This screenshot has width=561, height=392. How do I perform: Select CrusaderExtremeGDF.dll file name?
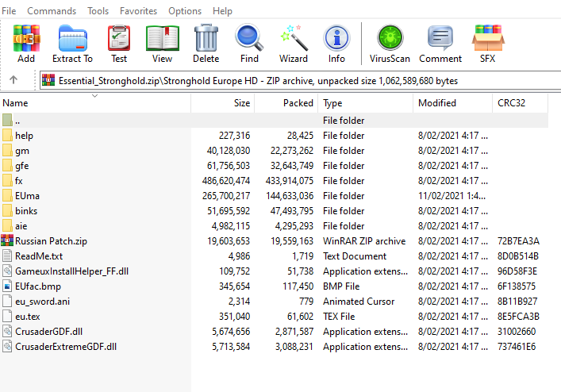coord(66,347)
